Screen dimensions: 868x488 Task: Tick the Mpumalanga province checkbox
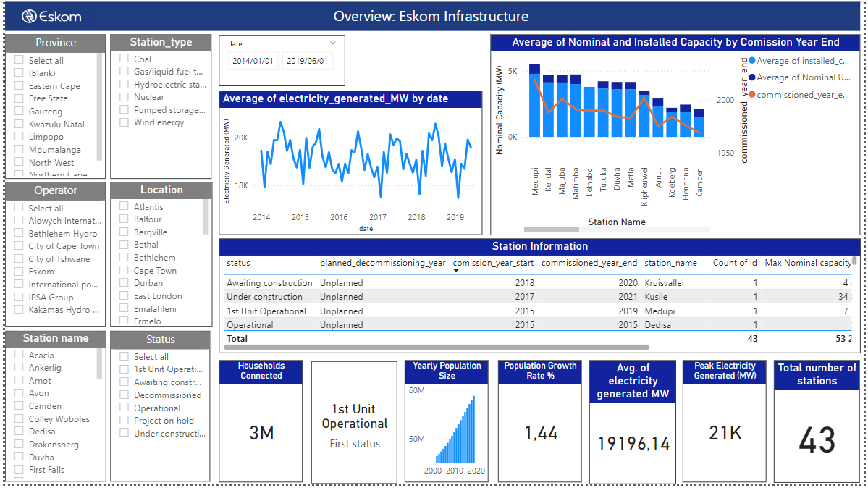[20, 150]
